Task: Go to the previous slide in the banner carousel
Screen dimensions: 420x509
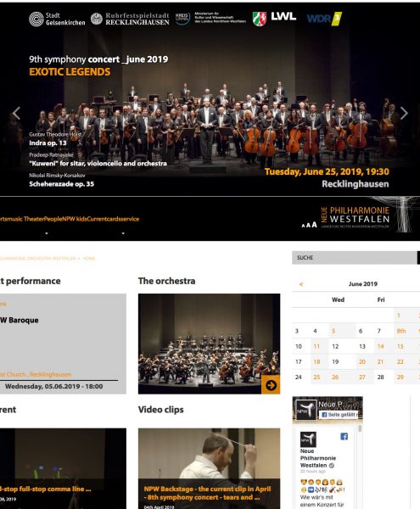Action: (16, 114)
